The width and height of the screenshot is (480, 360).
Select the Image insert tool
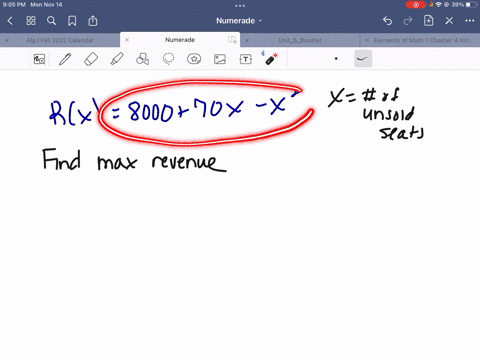[220, 59]
